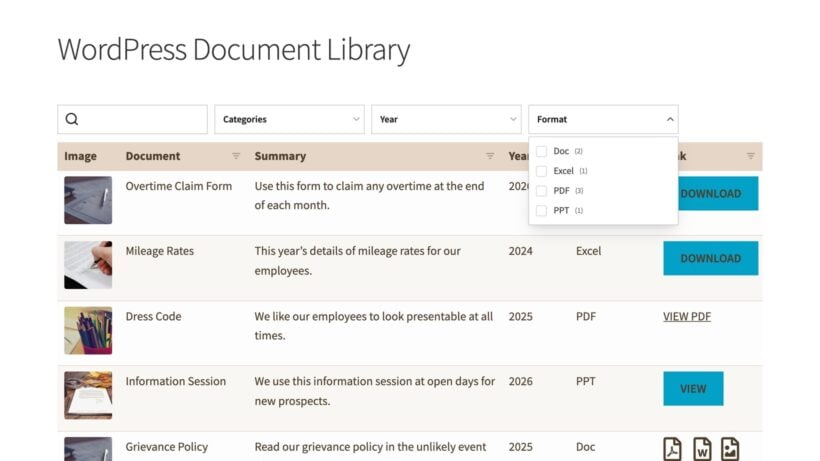Click the Mileage Rates thumbnail image
820x461 pixels.
coord(88,265)
